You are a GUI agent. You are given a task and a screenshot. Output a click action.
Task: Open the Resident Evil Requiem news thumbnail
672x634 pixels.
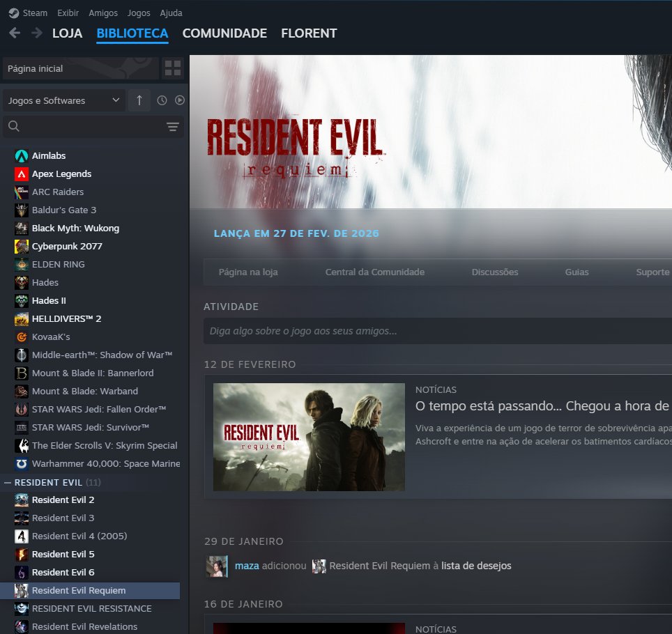309,437
